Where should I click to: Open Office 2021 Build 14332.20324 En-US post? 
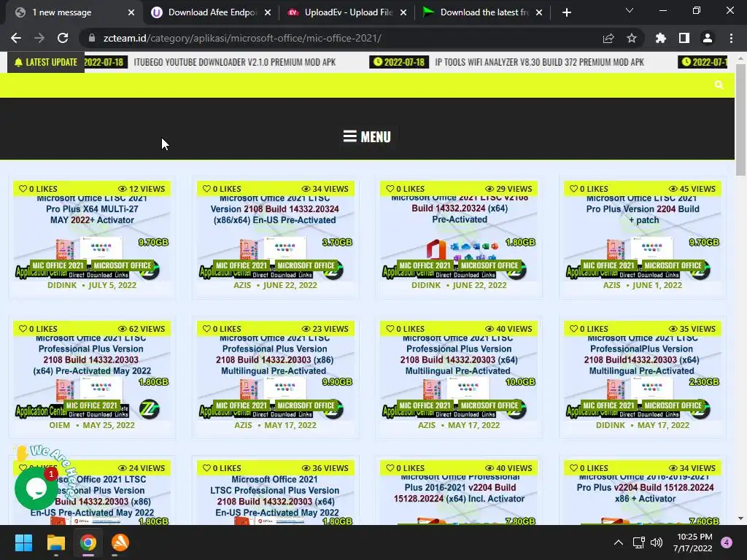coord(275,209)
